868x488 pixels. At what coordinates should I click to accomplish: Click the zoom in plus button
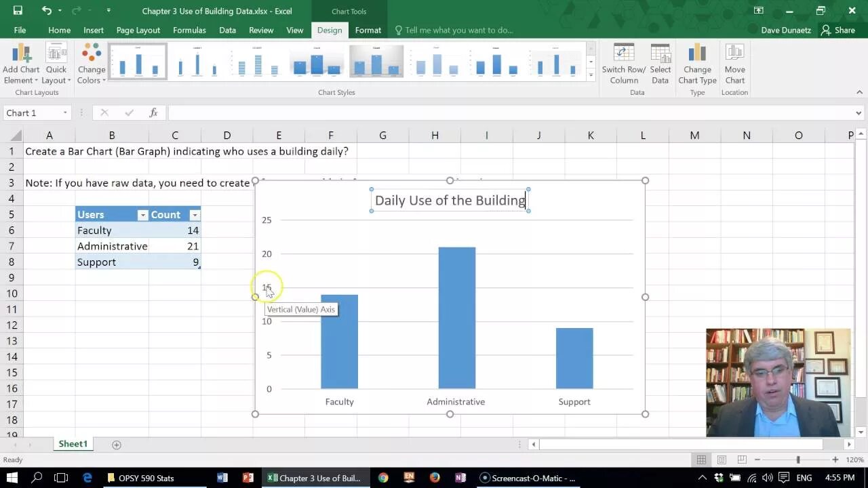pyautogui.click(x=835, y=460)
